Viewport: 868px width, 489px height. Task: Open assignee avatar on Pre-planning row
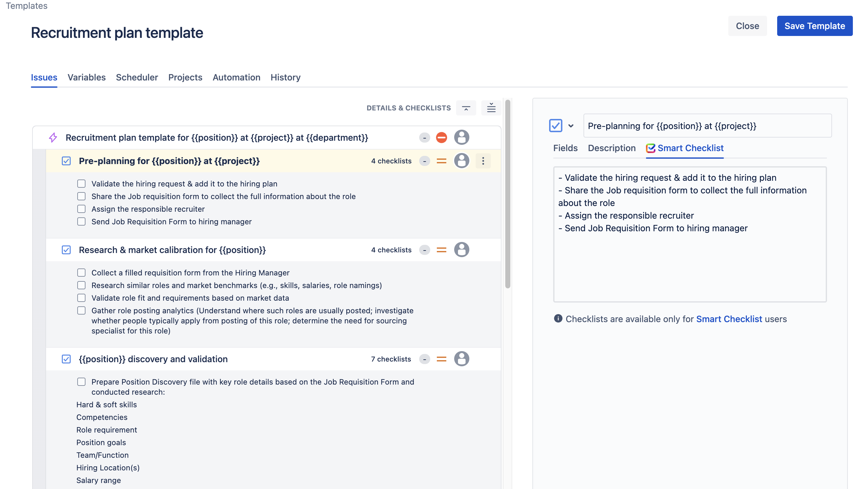[462, 161]
